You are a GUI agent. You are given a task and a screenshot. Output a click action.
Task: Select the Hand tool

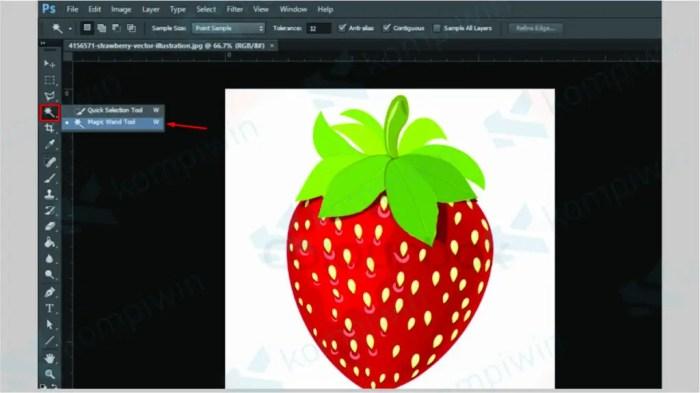pos(50,358)
